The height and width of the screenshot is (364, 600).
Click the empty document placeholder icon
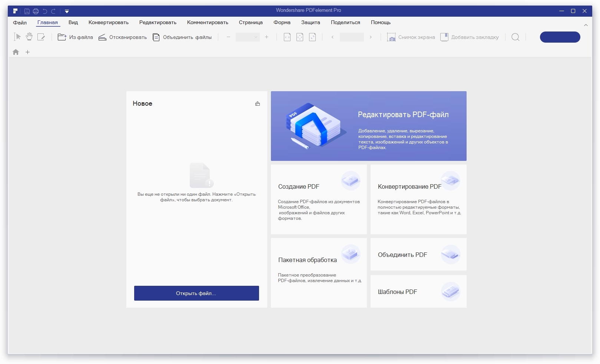201,175
